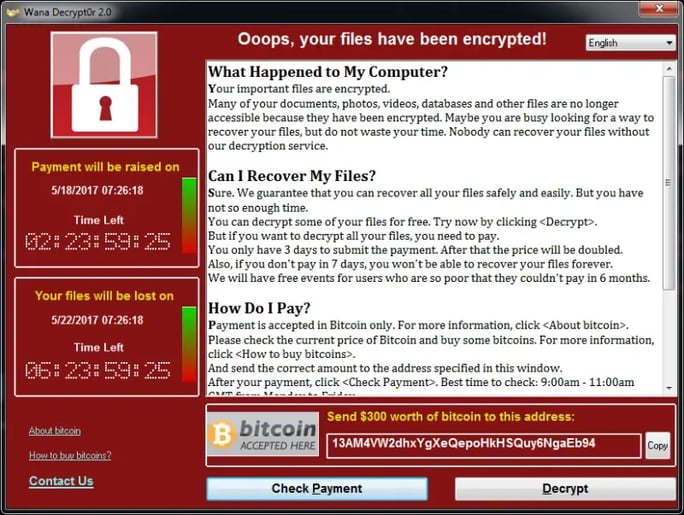The width and height of the screenshot is (684, 515).
Task: Copy the bitcoin address with Copy button
Action: pyautogui.click(x=658, y=445)
